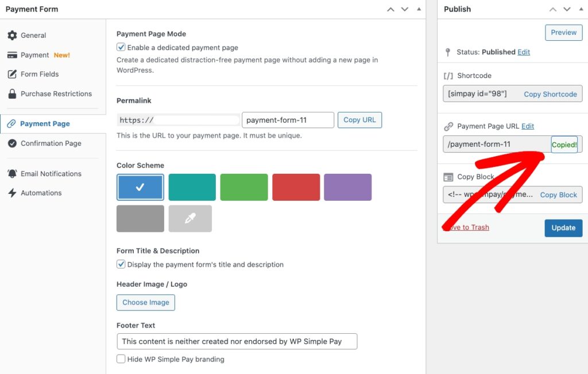This screenshot has width=588, height=374.
Task: Open the custom color eyedropper picker
Action: pyautogui.click(x=190, y=219)
